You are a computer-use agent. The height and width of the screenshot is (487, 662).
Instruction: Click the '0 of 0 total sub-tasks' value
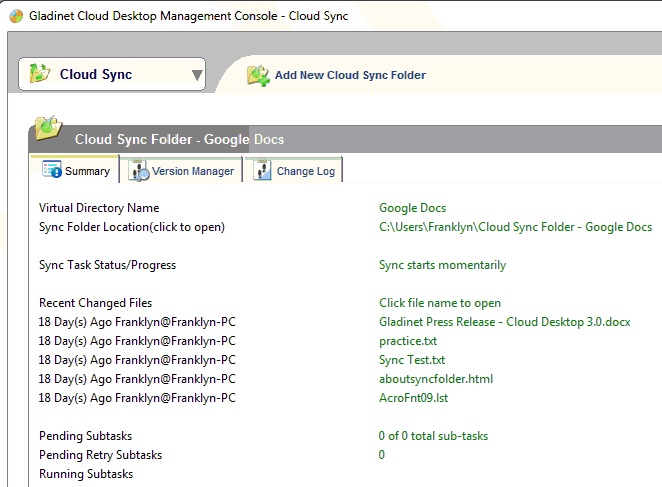[x=433, y=436]
